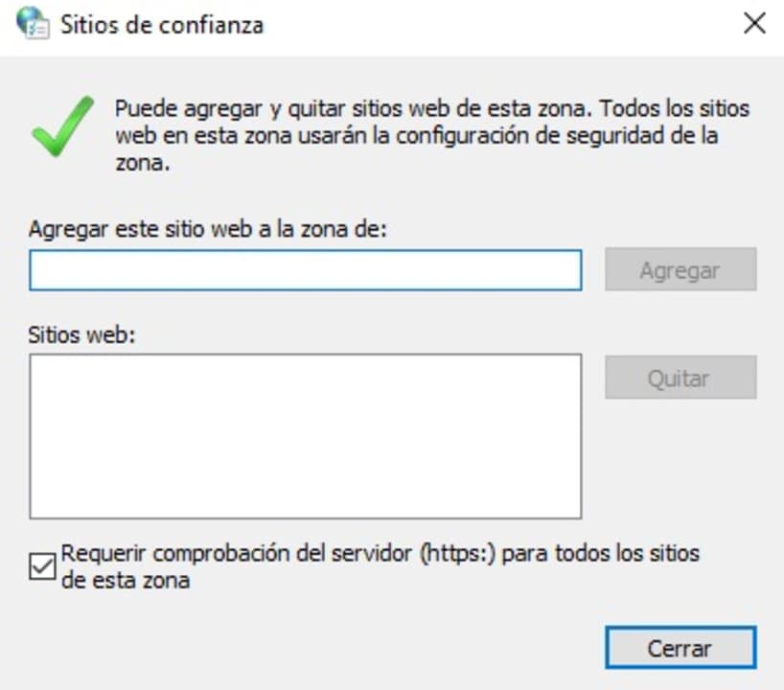Click inside the empty Sitios web list
784x690 pixels.
[305, 436]
